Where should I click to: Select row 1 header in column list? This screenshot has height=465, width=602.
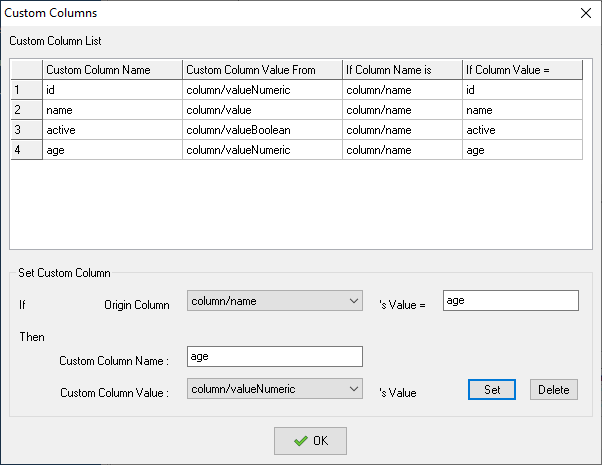[x=26, y=90]
